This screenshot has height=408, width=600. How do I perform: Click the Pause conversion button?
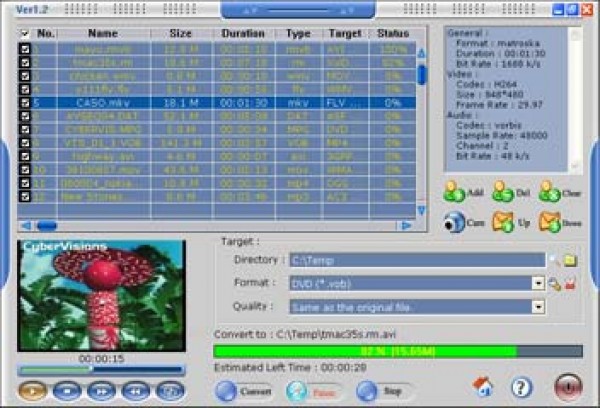[x=315, y=392]
